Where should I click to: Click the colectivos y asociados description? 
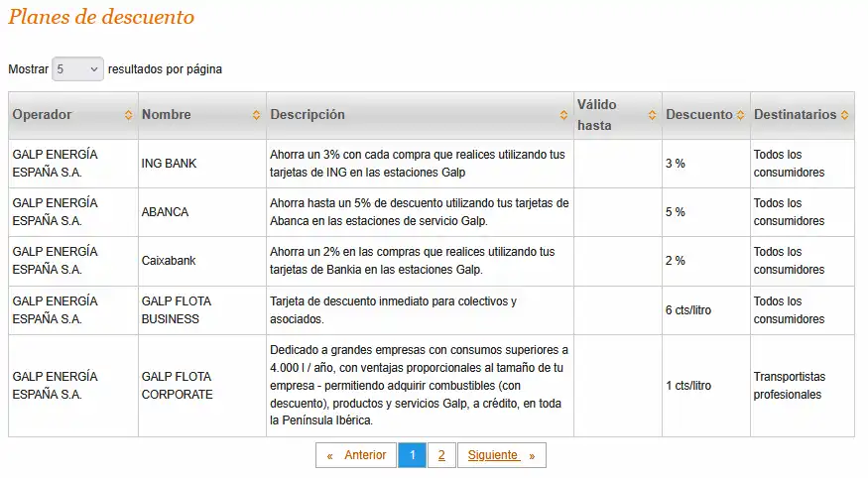393,310
